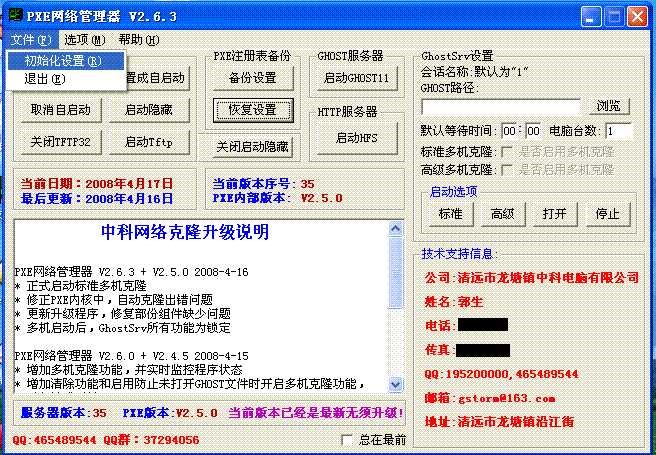Click the 最后更新:2008年4月16日 text
Screen dimensions: 656x455
coord(97,199)
